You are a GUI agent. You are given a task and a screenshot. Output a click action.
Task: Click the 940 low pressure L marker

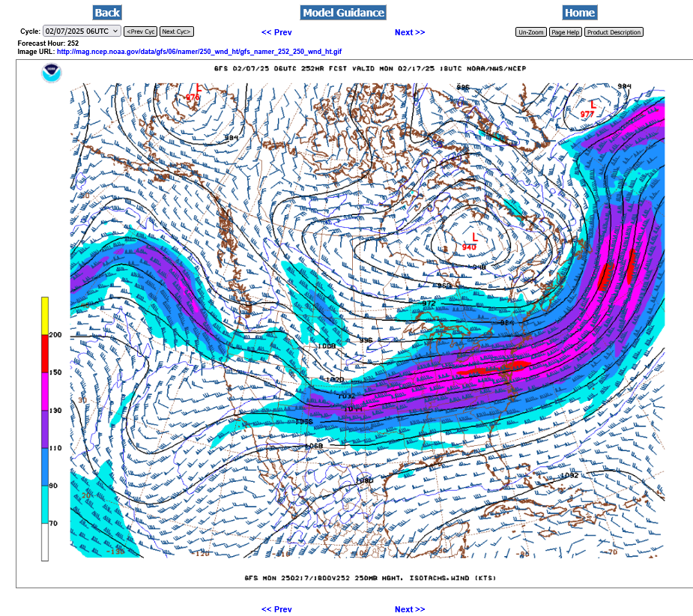click(474, 237)
